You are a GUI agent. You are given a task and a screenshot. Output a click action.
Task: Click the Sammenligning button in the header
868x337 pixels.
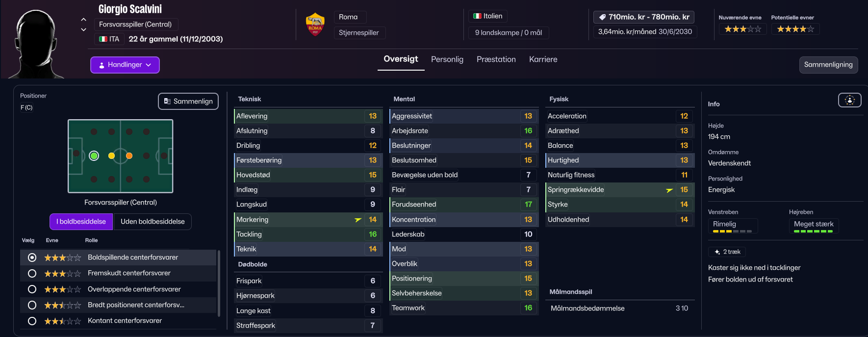click(828, 65)
